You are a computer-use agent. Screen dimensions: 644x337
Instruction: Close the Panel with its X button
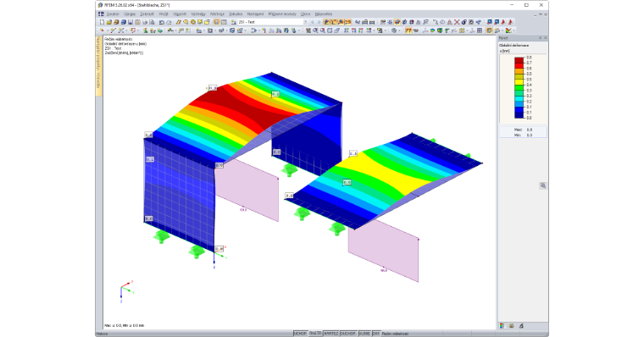click(545, 38)
